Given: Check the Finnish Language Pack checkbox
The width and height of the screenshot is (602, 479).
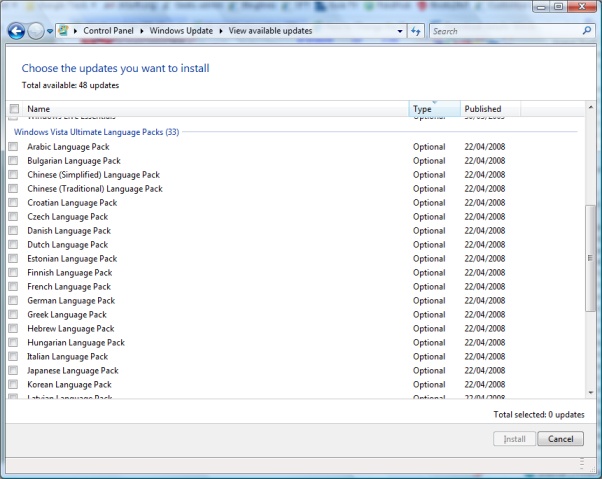Looking at the screenshot, I should (13, 272).
